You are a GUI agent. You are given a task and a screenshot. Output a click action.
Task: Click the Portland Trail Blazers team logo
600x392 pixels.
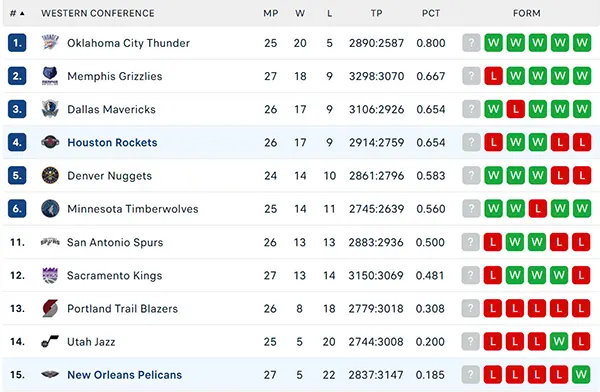pyautogui.click(x=50, y=309)
